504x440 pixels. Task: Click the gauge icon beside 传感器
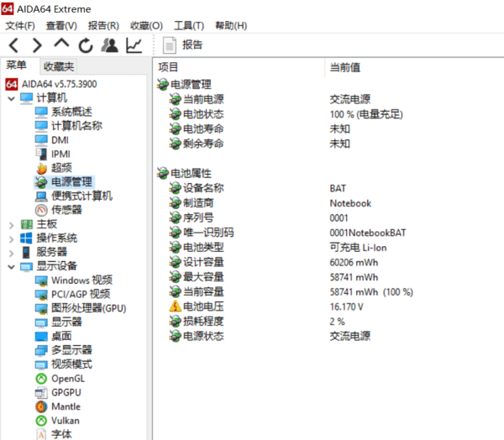[x=41, y=210]
